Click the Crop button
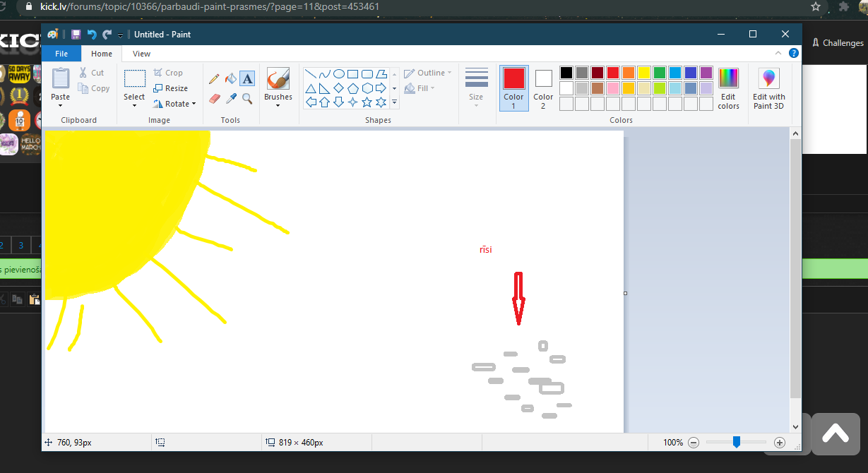868x473 pixels. (168, 73)
